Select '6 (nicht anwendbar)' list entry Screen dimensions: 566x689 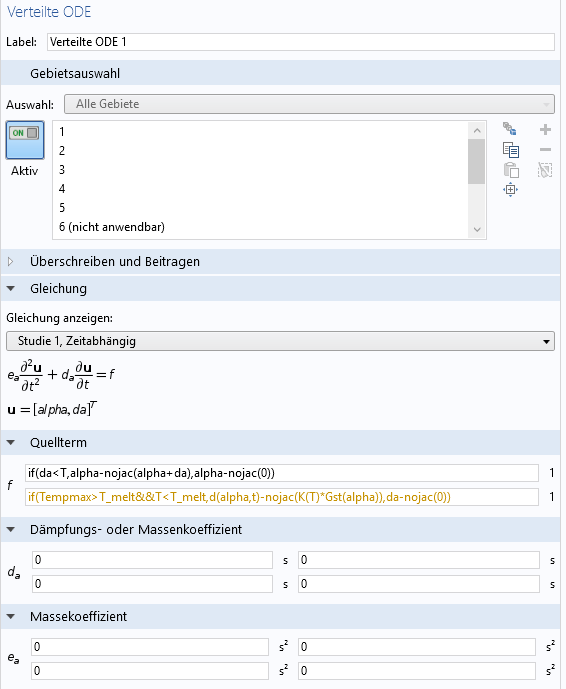coord(112,227)
